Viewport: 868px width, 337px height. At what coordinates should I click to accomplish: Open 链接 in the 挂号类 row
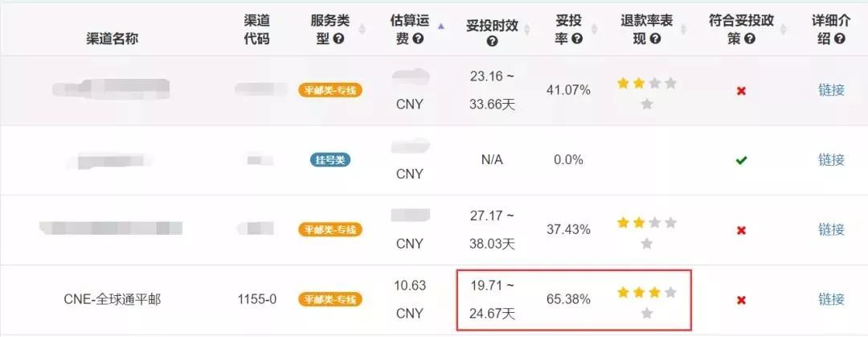[x=831, y=159]
